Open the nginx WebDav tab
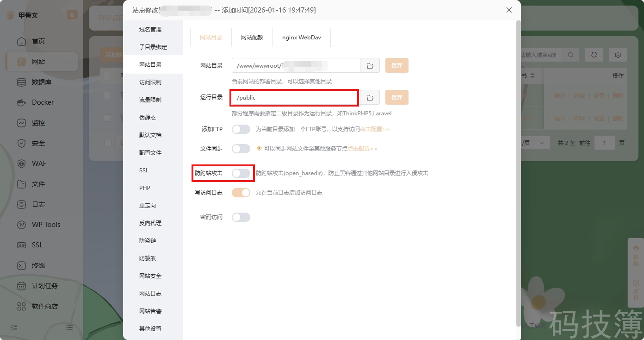The height and width of the screenshot is (340, 644). 301,37
